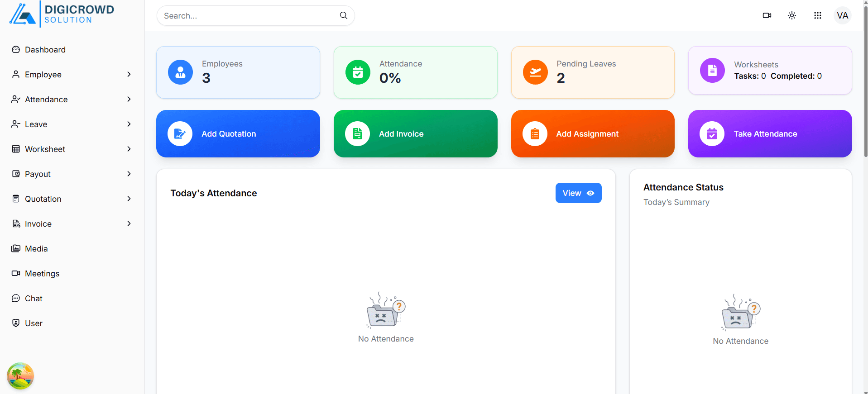Select the User menu item
Image resolution: width=868 pixels, height=394 pixels.
72,323
